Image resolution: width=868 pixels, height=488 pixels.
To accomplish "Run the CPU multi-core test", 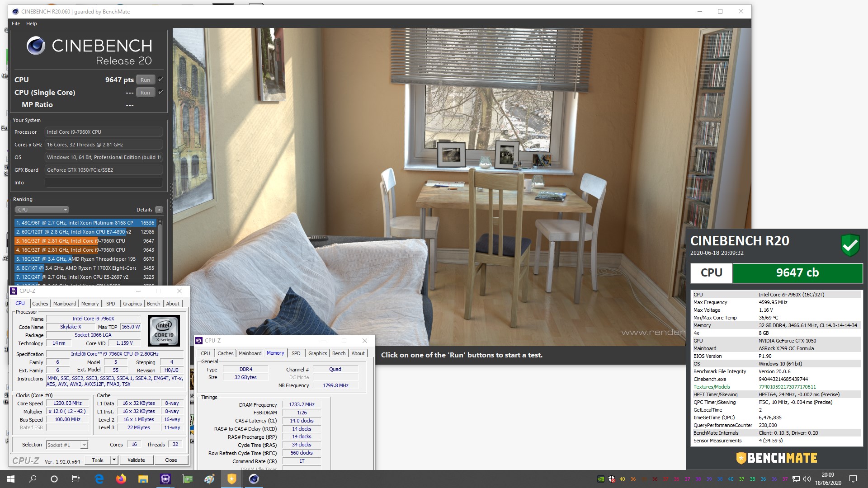I will click(x=145, y=80).
